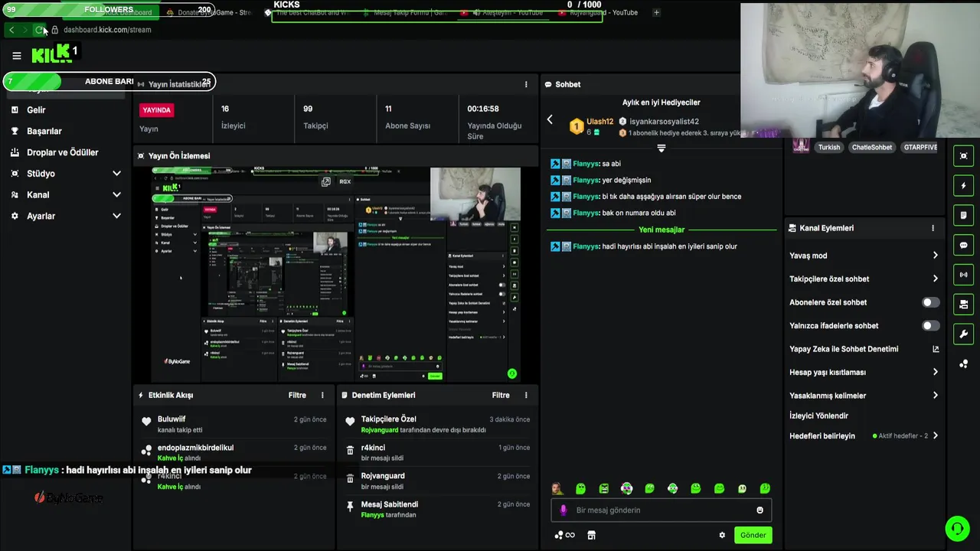Viewport: 980px width, 551px height.
Task: Open Yayın İstatistikleri three-dot menu
Action: click(526, 84)
